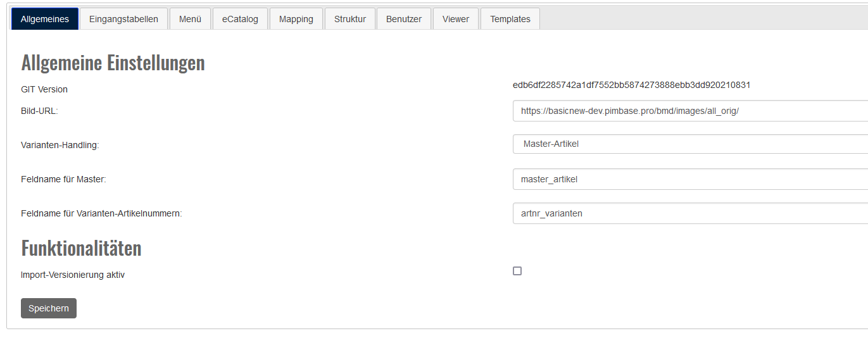Image resolution: width=868 pixels, height=338 pixels.
Task: Open the Benutzer tab
Action: click(403, 19)
